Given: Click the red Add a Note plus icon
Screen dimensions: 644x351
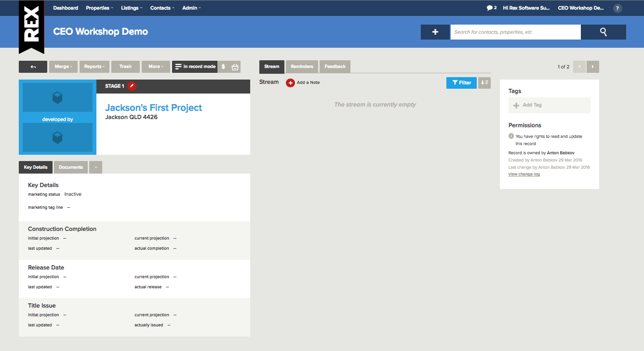Looking at the screenshot, I should (x=290, y=82).
